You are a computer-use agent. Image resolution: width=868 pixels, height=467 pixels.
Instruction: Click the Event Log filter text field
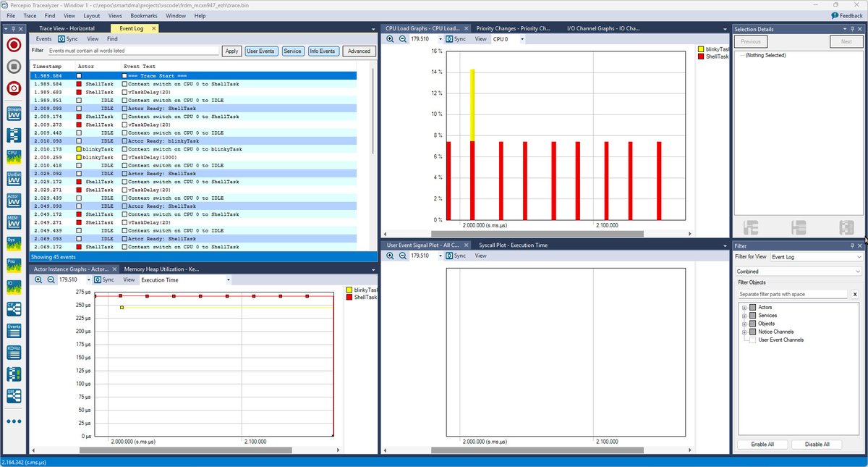tap(133, 51)
